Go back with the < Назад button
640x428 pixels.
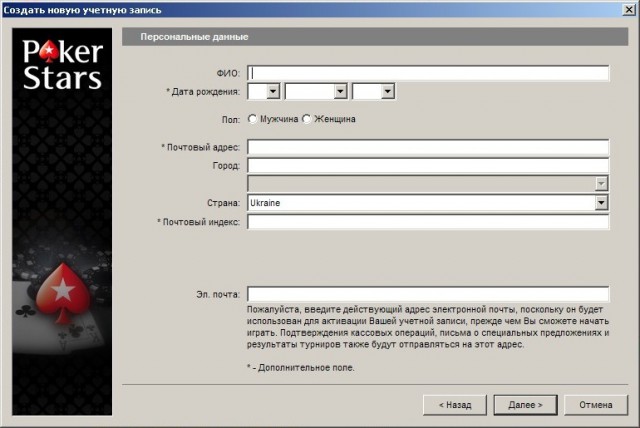pos(454,405)
